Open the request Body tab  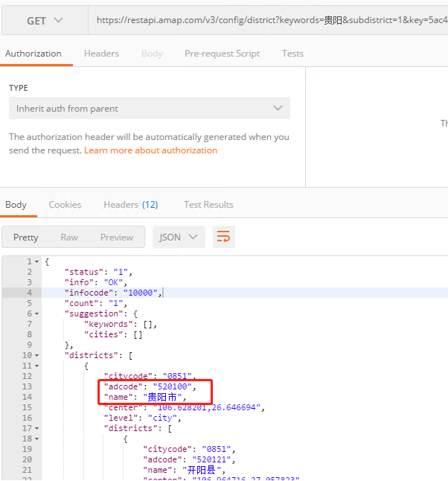[152, 54]
